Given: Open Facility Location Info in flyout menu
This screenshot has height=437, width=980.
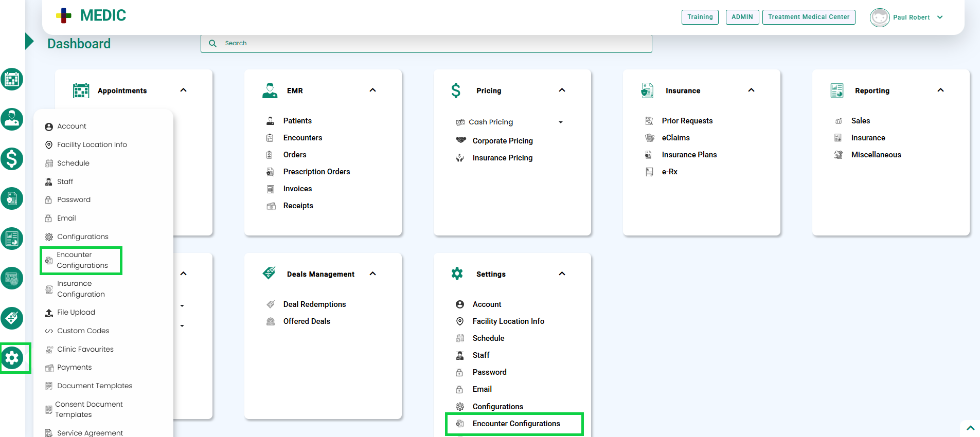Looking at the screenshot, I should click(x=92, y=145).
